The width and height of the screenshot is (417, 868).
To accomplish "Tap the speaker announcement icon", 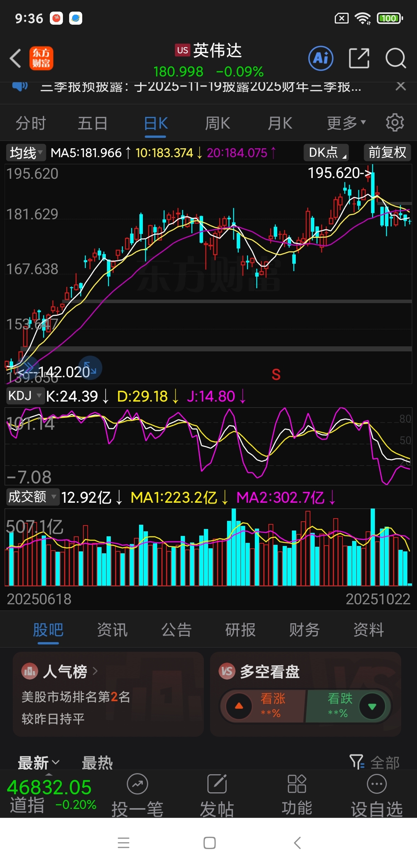I will tap(20, 86).
